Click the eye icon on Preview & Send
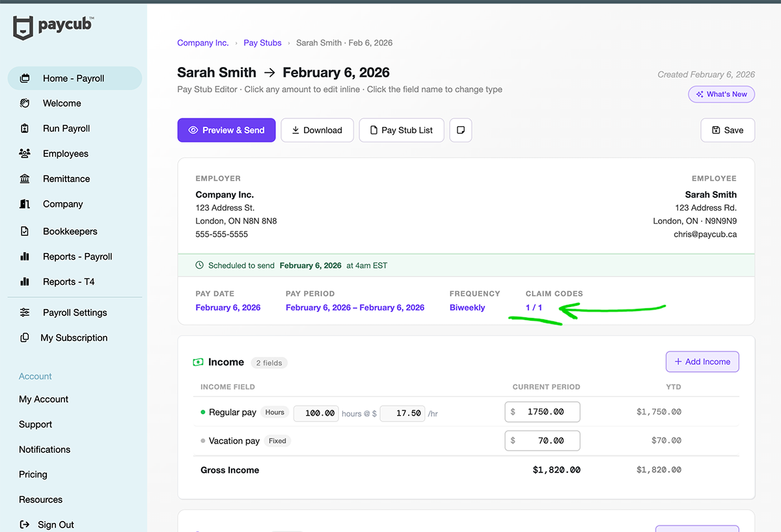 pos(193,130)
